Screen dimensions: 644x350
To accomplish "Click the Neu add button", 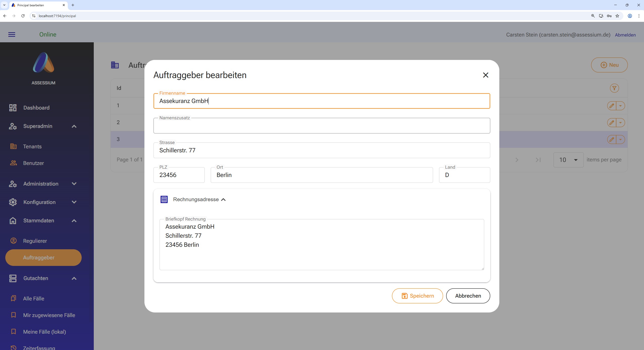I will pyautogui.click(x=609, y=65).
